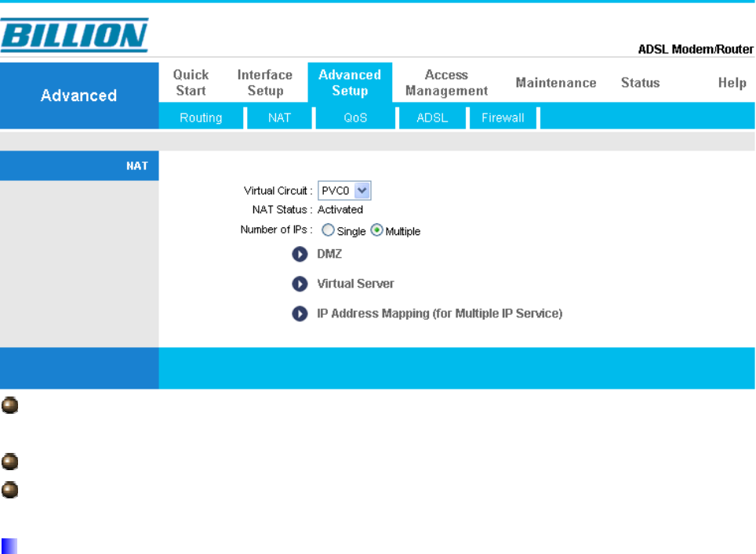Click the ADSL Modem/Router title text
This screenshot has width=756, height=554.
696,49
